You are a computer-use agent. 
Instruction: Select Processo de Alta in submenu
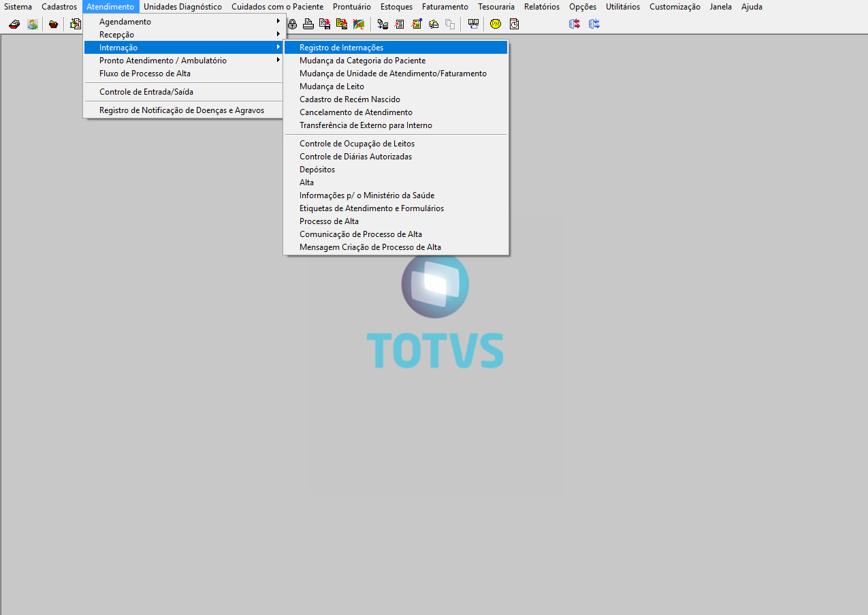click(396, 221)
